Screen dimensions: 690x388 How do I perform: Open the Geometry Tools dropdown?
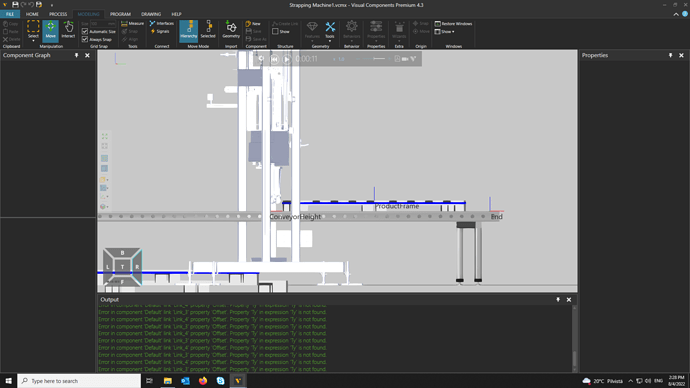330,32
